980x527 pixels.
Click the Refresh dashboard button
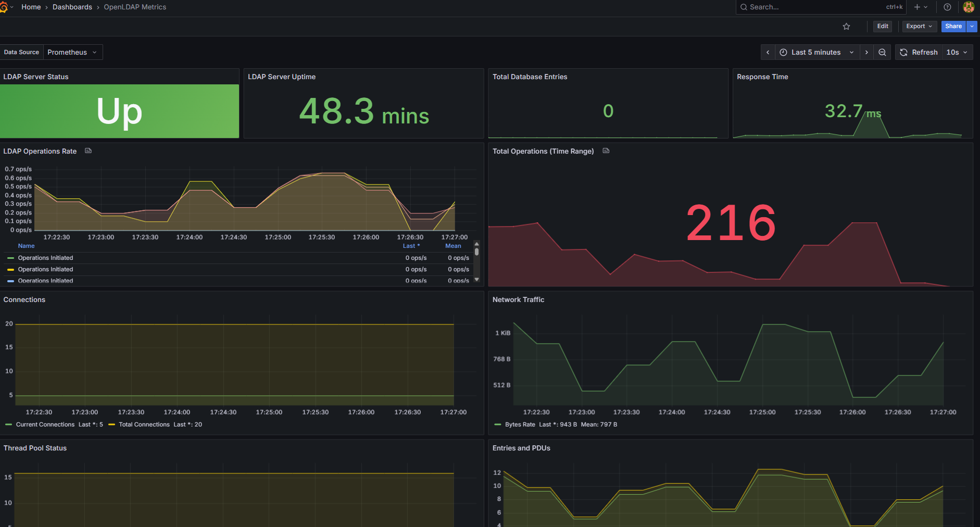(x=919, y=53)
